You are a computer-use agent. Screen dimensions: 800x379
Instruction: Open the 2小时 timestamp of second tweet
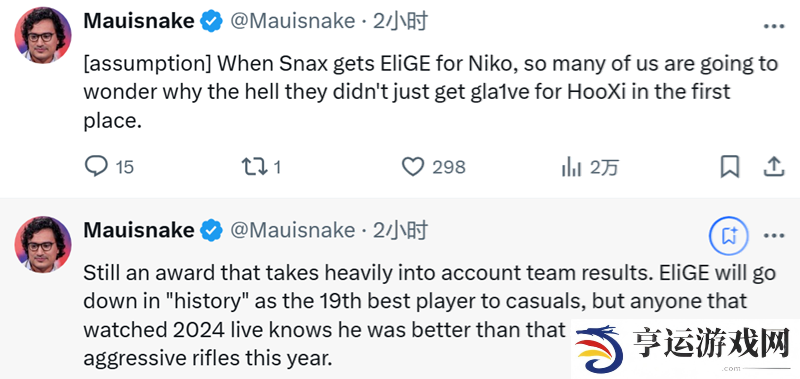click(400, 230)
